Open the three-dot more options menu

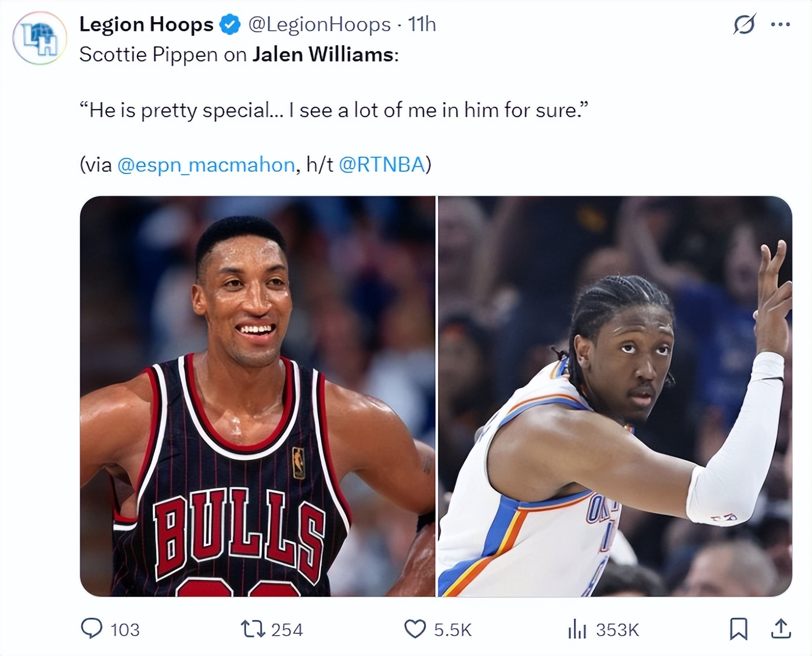point(780,24)
